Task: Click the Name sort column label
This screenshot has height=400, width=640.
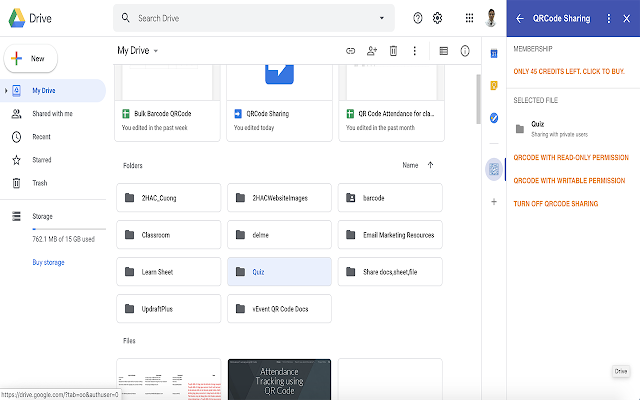Action: click(410, 165)
